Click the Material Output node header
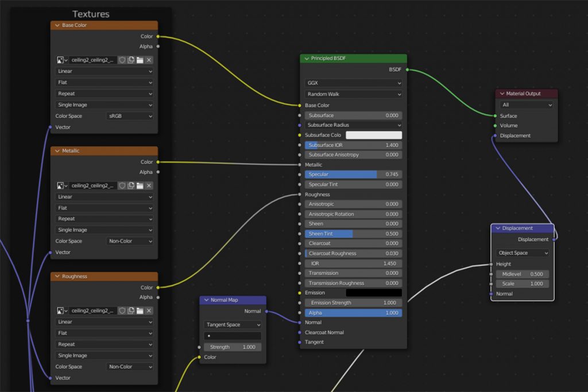 click(x=526, y=94)
